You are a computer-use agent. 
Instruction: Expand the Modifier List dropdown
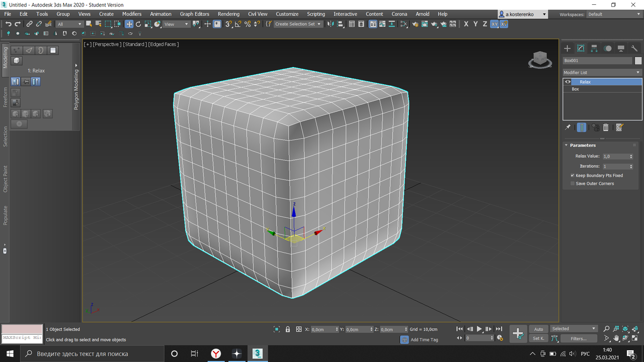pyautogui.click(x=602, y=72)
